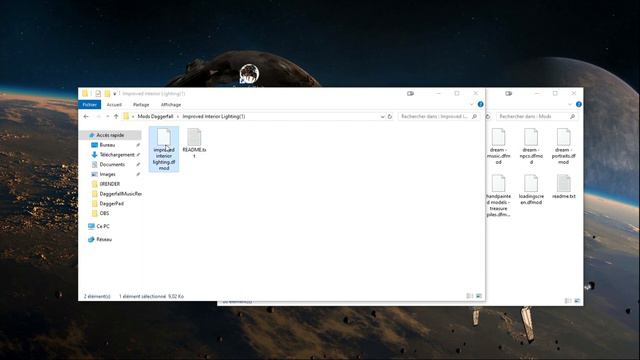Screen dimensions: 640x360
Task: Click the search magnifier in Mods window
Action: [x=572, y=117]
